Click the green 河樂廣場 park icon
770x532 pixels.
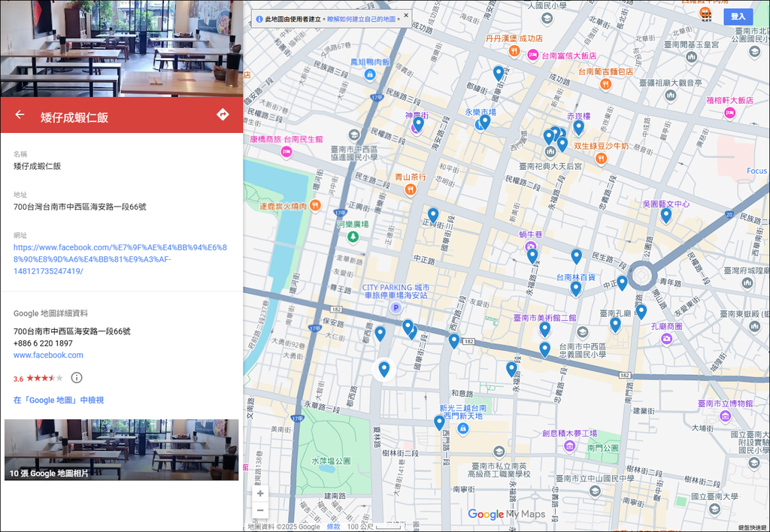(353, 237)
